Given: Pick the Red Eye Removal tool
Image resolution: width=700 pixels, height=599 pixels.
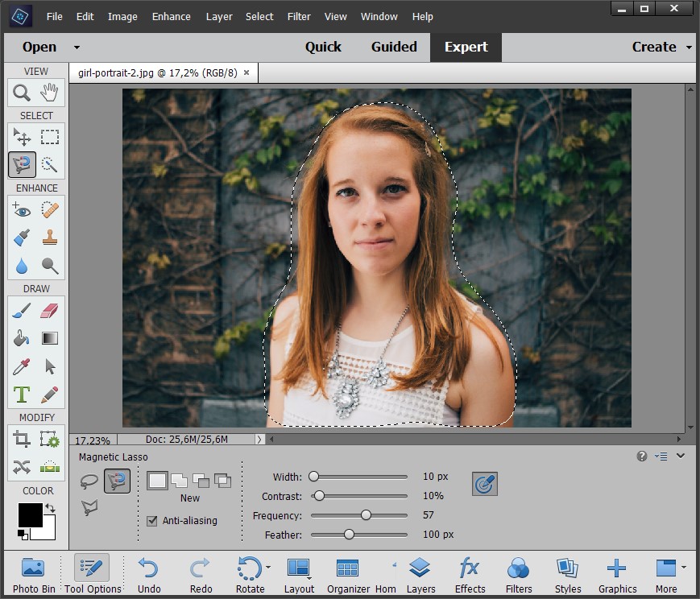Looking at the screenshot, I should coord(22,210).
